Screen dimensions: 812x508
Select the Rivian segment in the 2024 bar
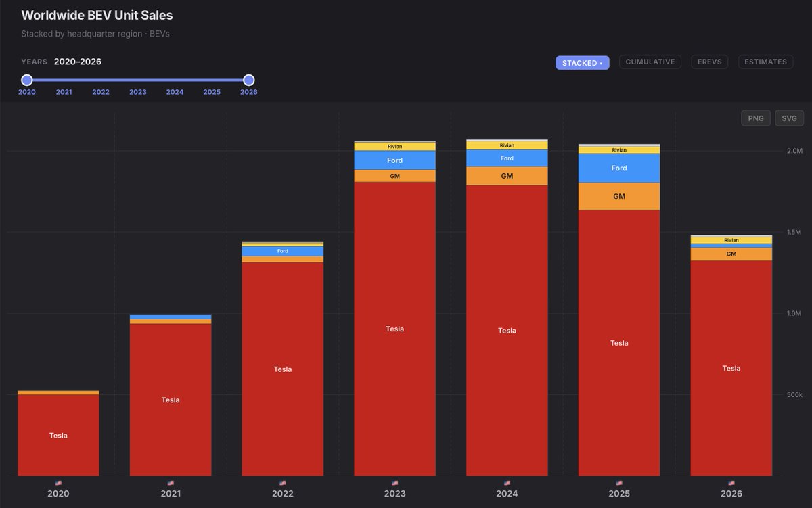(507, 145)
